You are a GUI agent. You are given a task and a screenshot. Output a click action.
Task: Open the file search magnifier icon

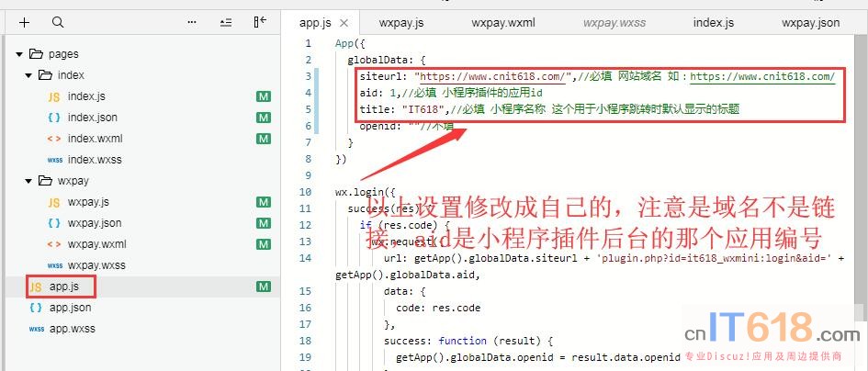coord(58,23)
